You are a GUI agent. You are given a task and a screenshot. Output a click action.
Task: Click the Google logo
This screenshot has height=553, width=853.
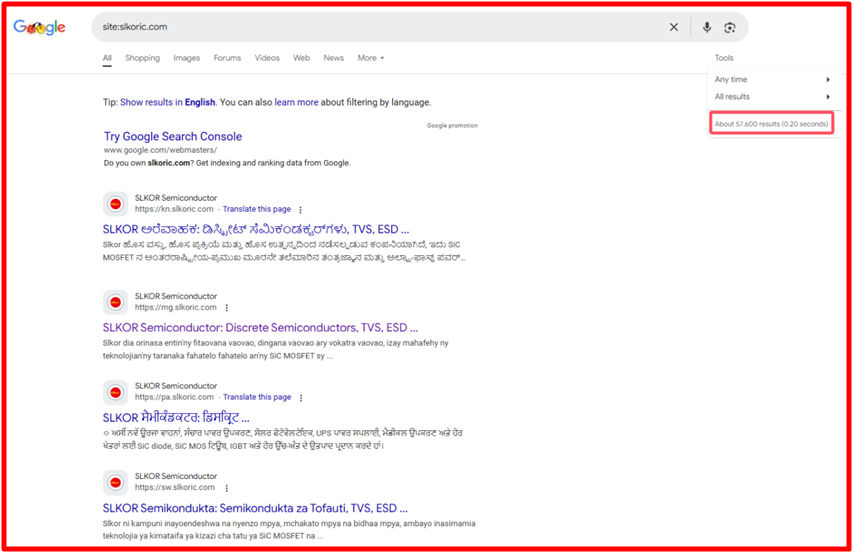pos(40,28)
